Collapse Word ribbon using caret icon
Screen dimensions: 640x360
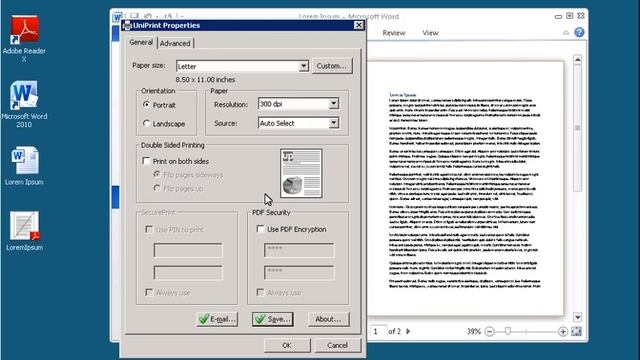click(566, 33)
